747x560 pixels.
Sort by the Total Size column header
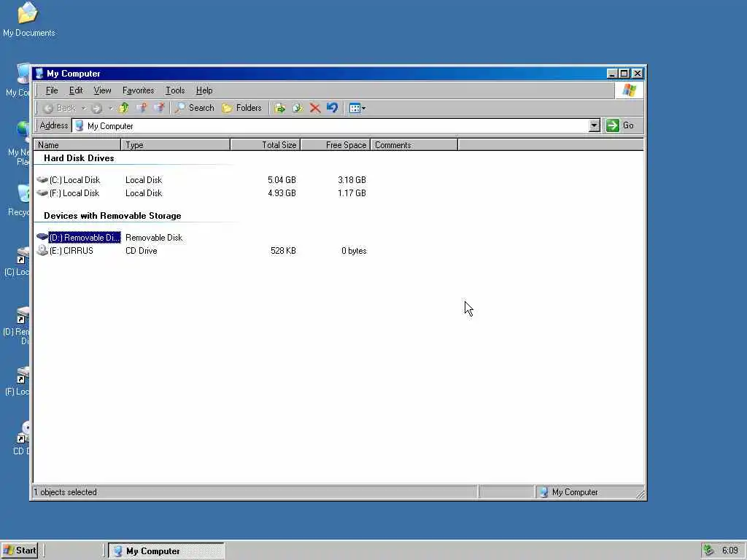point(266,145)
